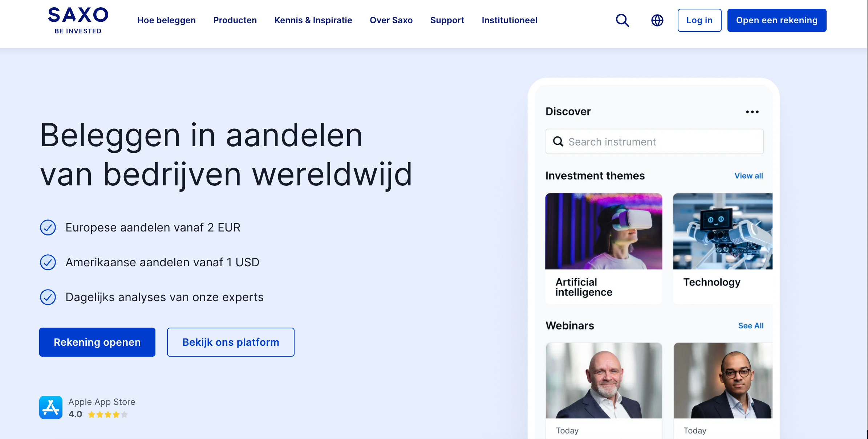Screen dimensions: 868x439
Task: Click the search magnifier icon in header
Action: [x=622, y=20]
